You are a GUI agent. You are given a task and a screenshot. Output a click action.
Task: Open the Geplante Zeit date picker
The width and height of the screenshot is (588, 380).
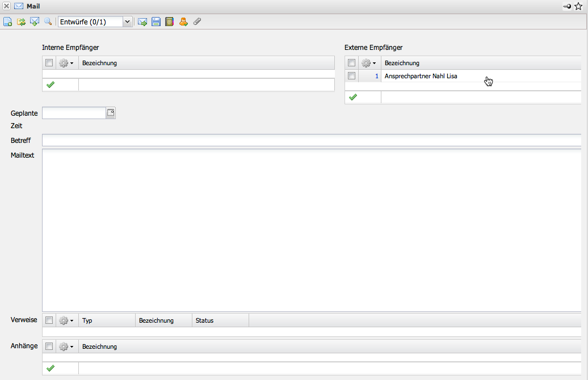(111, 113)
